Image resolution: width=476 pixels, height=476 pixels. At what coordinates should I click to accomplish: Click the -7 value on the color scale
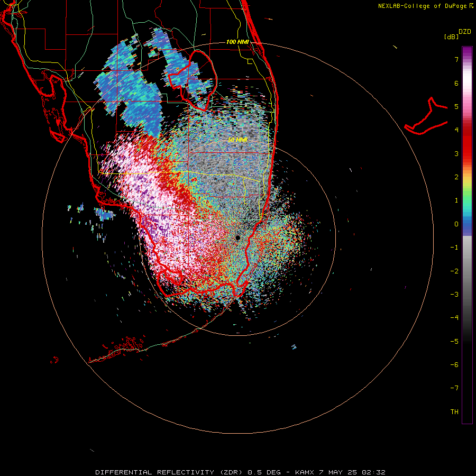tap(454, 388)
